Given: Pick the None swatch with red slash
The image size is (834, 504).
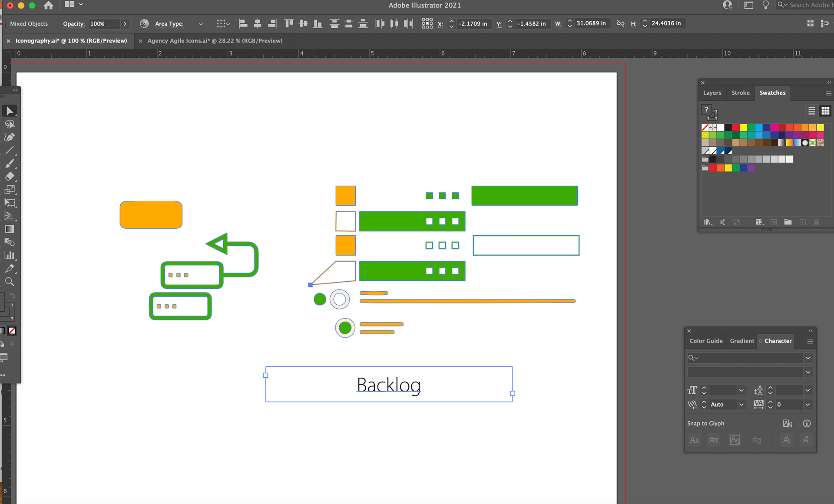Looking at the screenshot, I should (705, 127).
